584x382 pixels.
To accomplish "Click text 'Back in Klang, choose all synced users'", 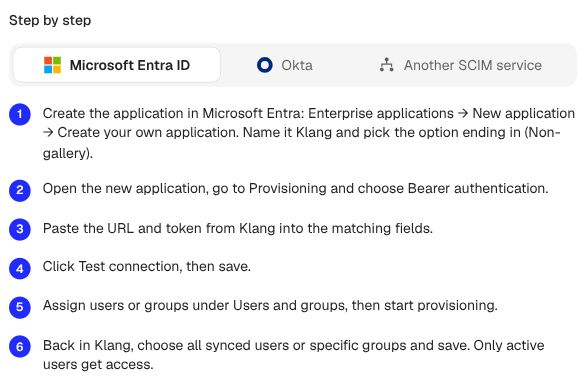I will (x=166, y=346).
